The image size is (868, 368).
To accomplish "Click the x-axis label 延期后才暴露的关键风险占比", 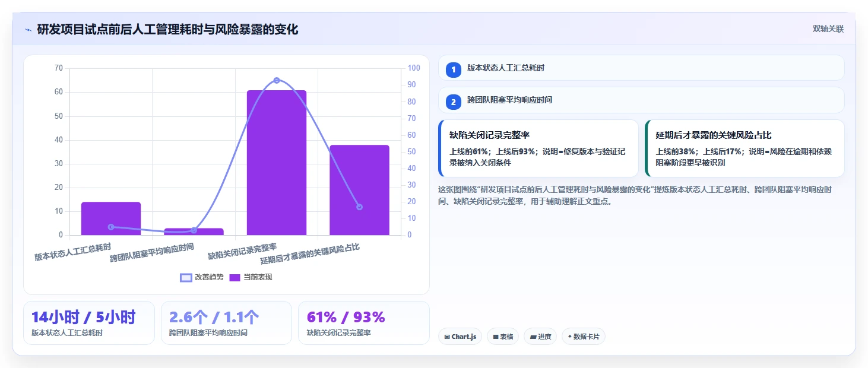I will tap(310, 253).
